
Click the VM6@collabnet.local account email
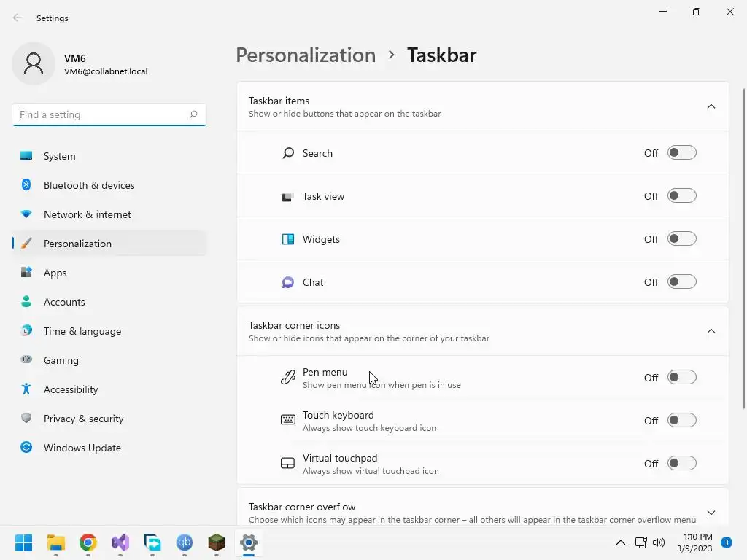[106, 71]
